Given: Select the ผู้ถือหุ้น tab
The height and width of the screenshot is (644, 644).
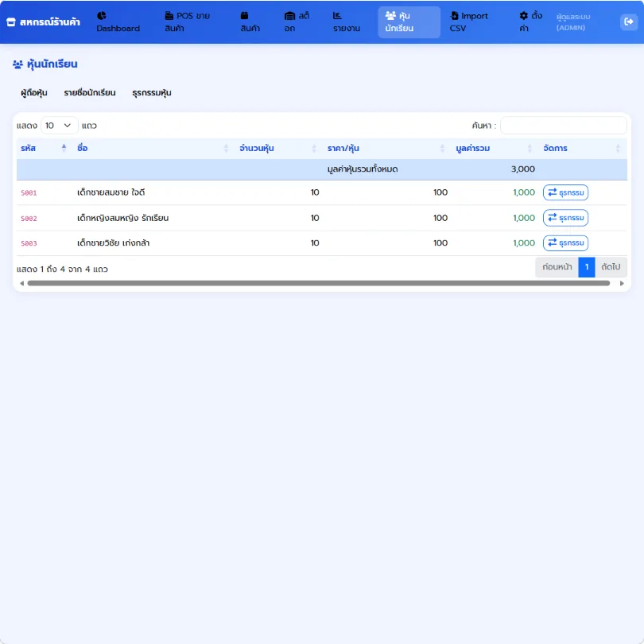Looking at the screenshot, I should point(34,93).
